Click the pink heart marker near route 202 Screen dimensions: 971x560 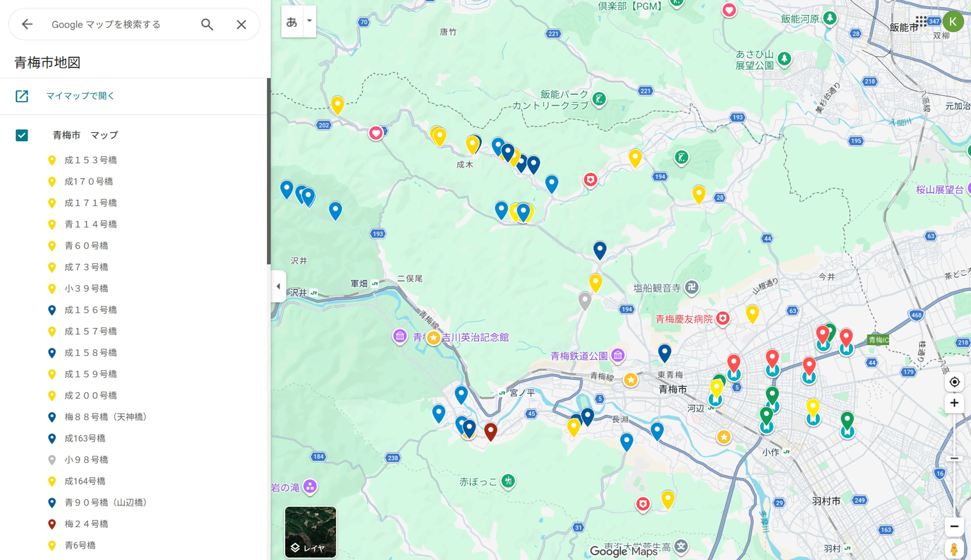click(376, 133)
